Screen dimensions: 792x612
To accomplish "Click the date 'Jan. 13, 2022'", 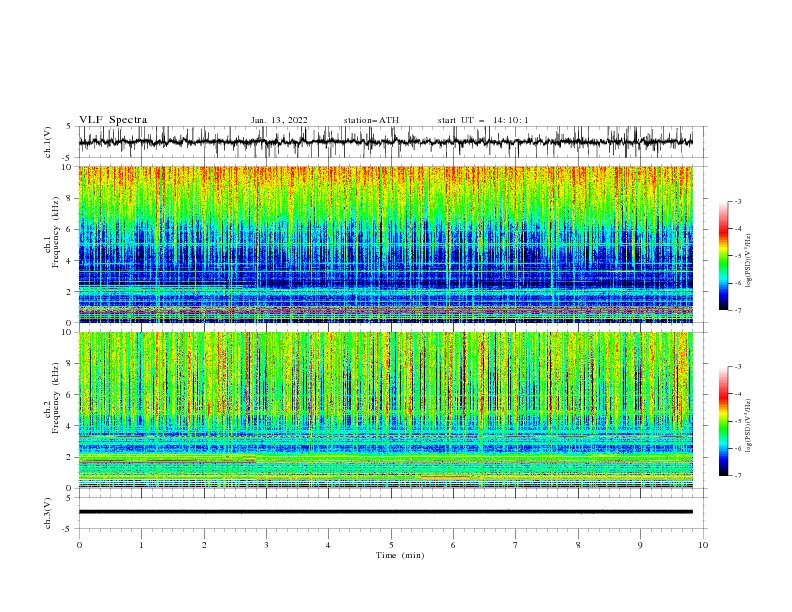I will [x=279, y=120].
